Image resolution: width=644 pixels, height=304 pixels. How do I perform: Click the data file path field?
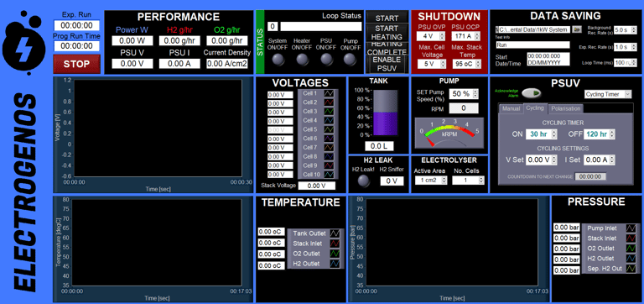click(x=532, y=29)
